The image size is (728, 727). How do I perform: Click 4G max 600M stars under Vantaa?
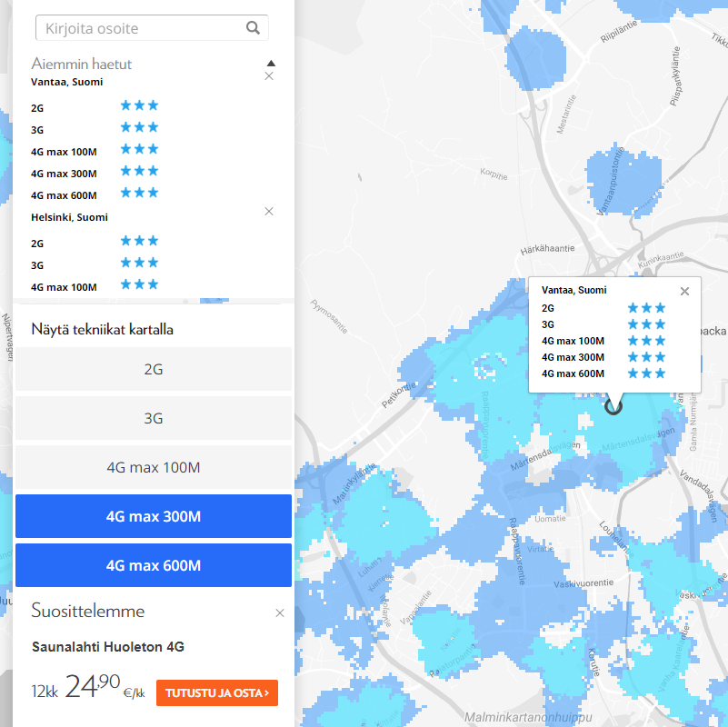tap(140, 194)
